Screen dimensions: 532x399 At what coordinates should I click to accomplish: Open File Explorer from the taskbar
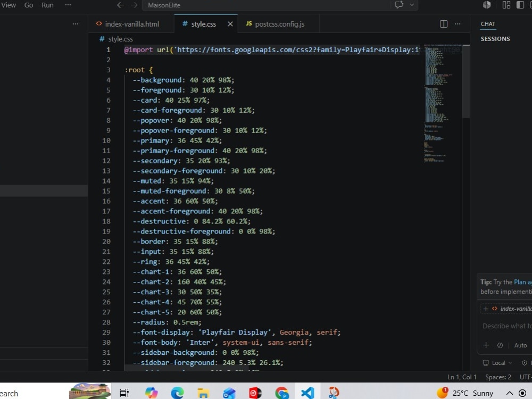(203, 393)
